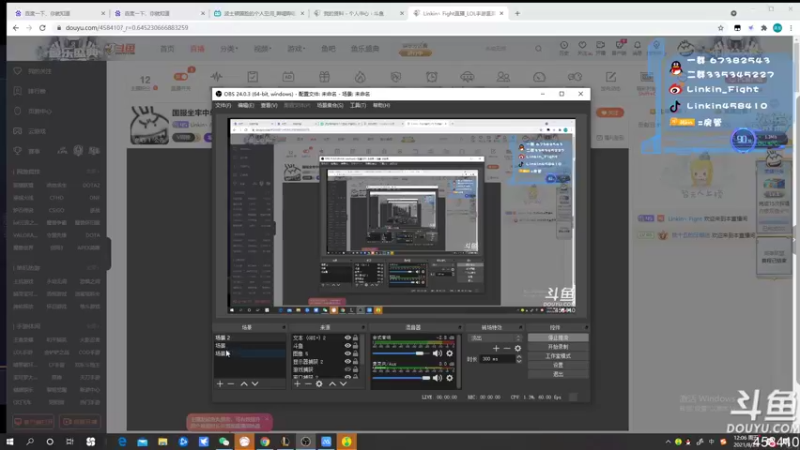The height and width of the screenshot is (450, 800).
Task: Add a new scene in OBS
Action: coord(220,384)
